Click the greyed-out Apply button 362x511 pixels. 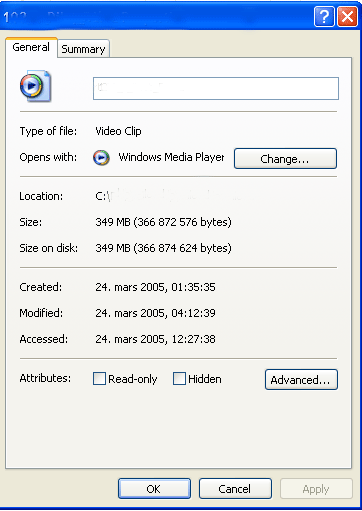pos(316,489)
